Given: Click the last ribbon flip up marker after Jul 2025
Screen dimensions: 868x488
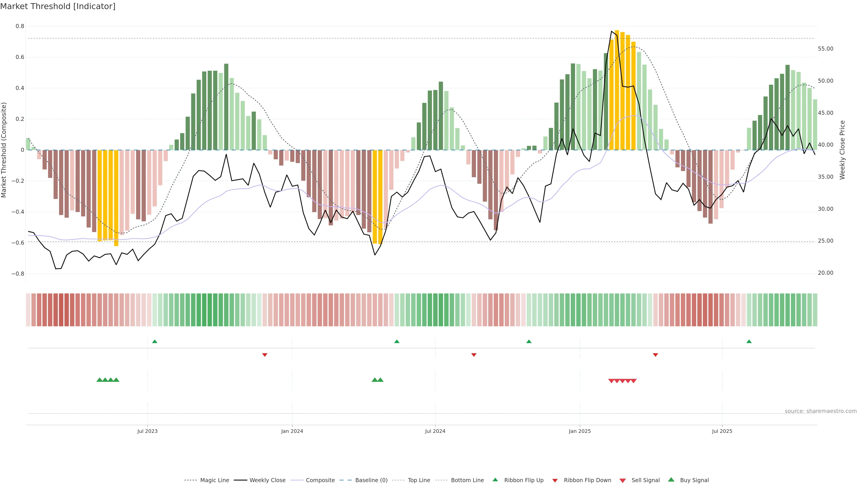Looking at the screenshot, I should [x=749, y=342].
